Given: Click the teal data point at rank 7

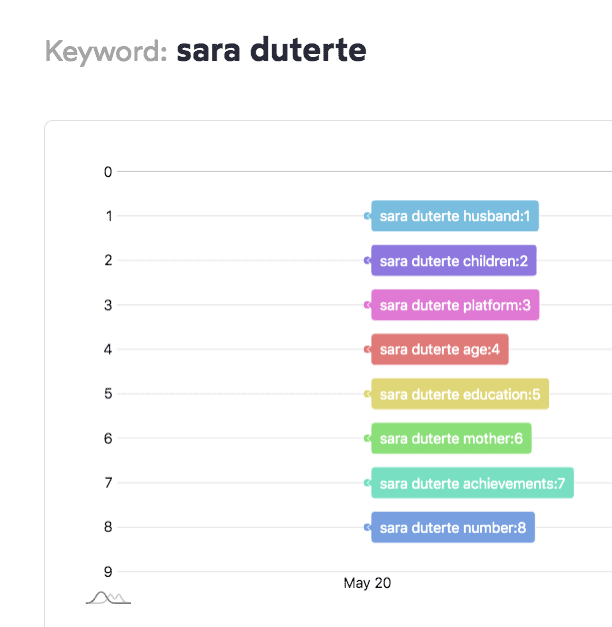Looking at the screenshot, I should click(x=368, y=483).
